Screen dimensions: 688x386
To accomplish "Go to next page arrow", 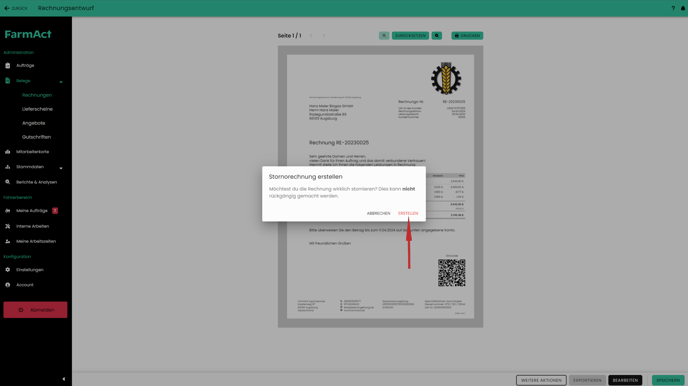I will [324, 36].
